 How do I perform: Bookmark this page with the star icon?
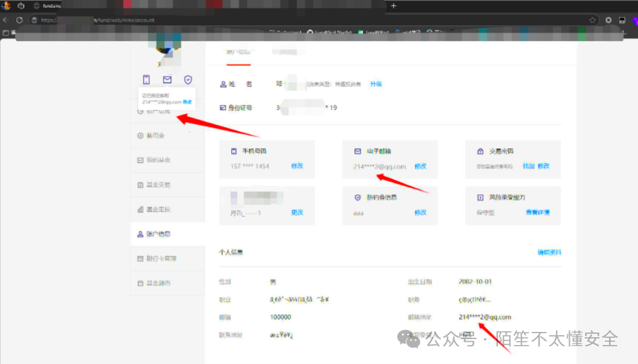[x=592, y=20]
